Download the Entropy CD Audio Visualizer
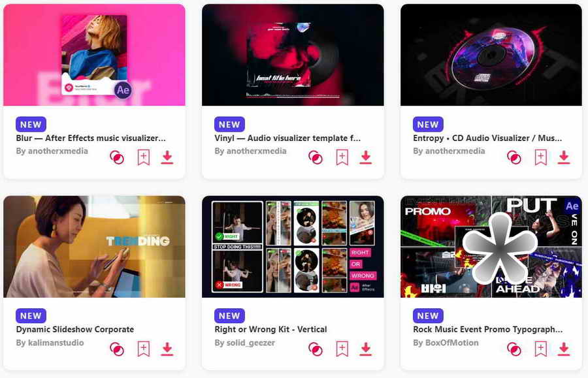588x378 pixels. tap(564, 157)
